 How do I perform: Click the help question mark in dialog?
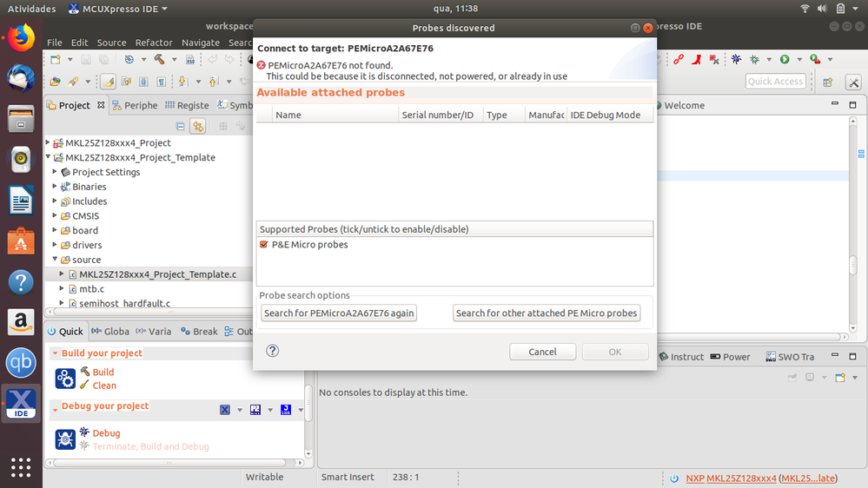pos(272,351)
